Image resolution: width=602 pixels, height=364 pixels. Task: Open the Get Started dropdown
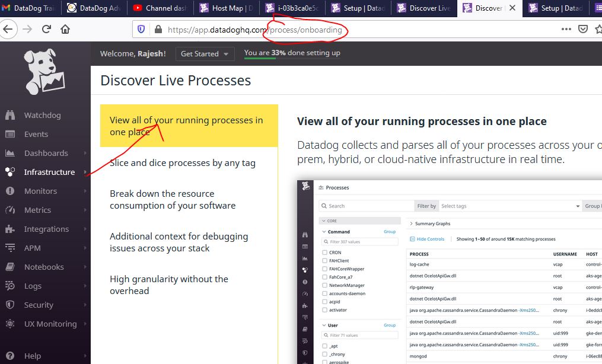(204, 53)
